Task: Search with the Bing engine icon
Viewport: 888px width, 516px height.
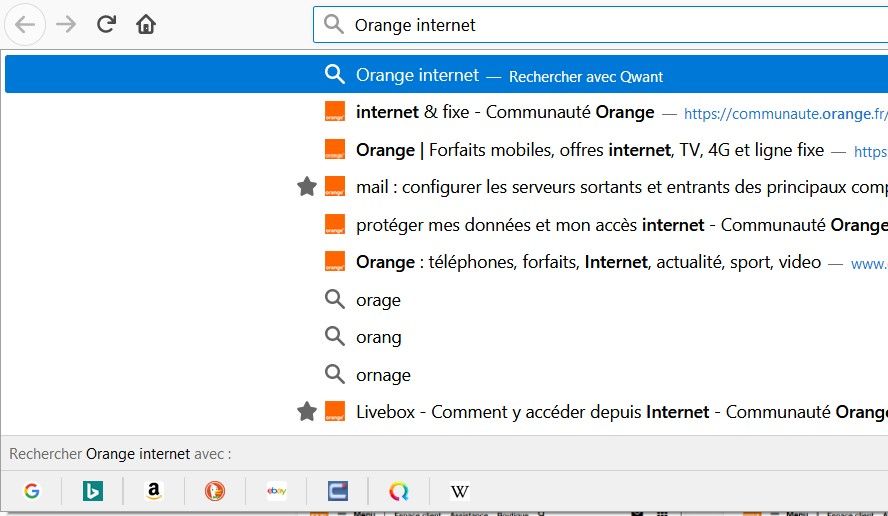Action: pos(93,491)
